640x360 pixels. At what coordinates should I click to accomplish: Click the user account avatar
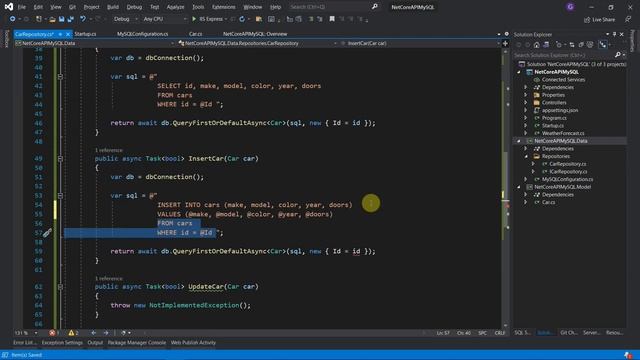point(570,7)
